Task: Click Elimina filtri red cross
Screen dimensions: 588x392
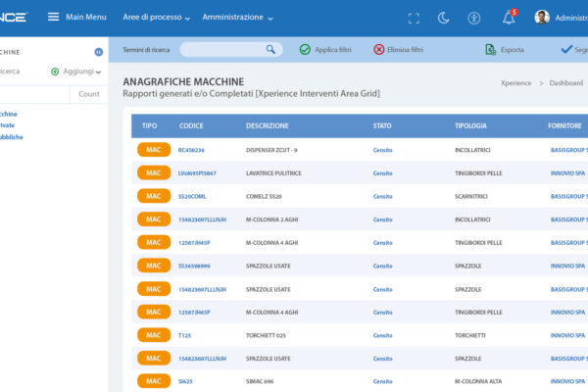Action: 379,49
